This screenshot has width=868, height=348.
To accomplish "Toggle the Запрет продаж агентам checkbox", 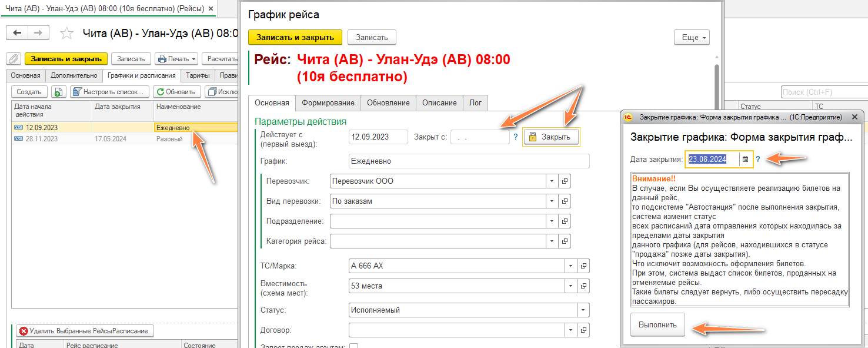I will [x=354, y=346].
